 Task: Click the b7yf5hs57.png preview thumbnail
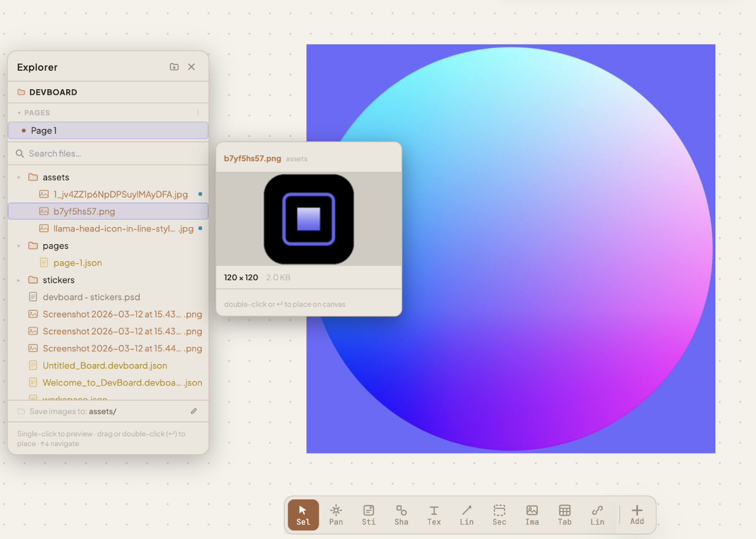[x=308, y=219]
